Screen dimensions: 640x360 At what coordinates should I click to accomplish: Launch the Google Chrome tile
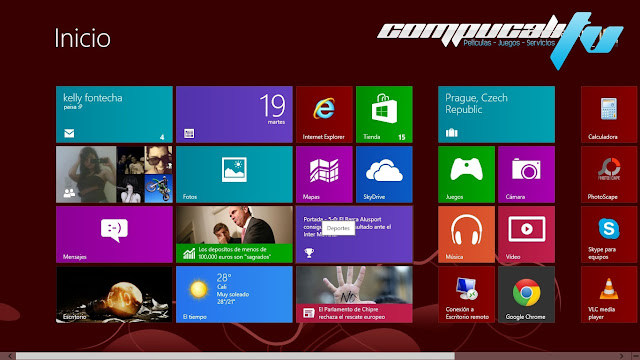click(x=526, y=294)
